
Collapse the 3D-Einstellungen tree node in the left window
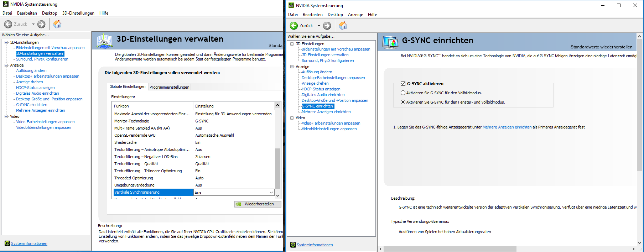tap(6, 42)
